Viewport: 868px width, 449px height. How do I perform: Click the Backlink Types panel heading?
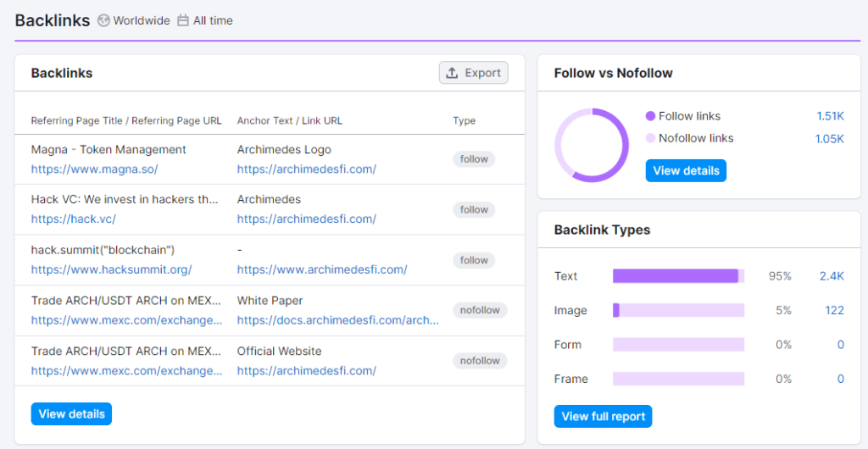click(603, 230)
